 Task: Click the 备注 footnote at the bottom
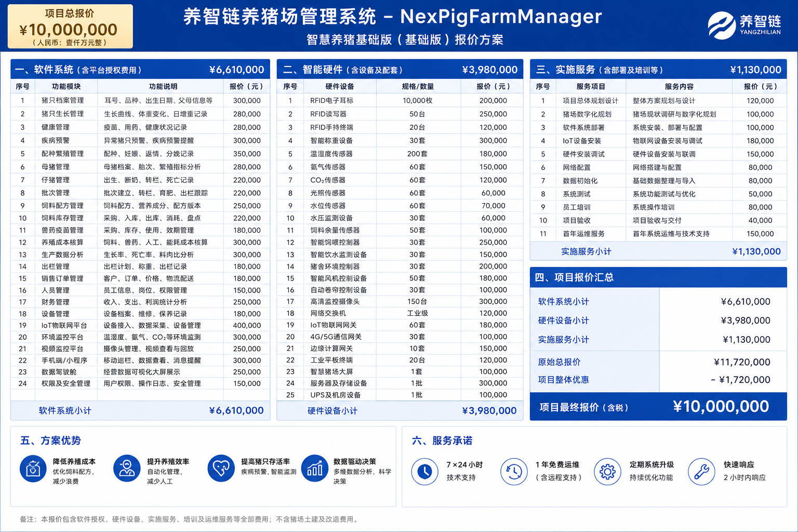189,519
